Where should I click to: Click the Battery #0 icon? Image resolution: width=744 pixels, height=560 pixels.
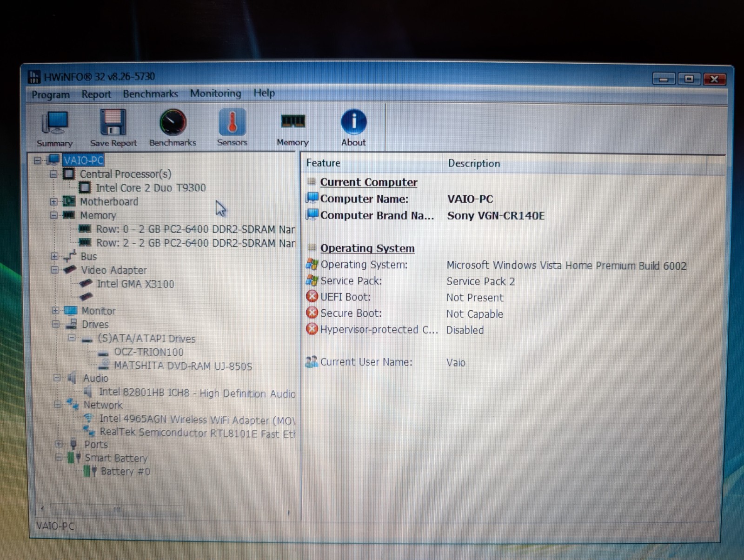coord(90,471)
